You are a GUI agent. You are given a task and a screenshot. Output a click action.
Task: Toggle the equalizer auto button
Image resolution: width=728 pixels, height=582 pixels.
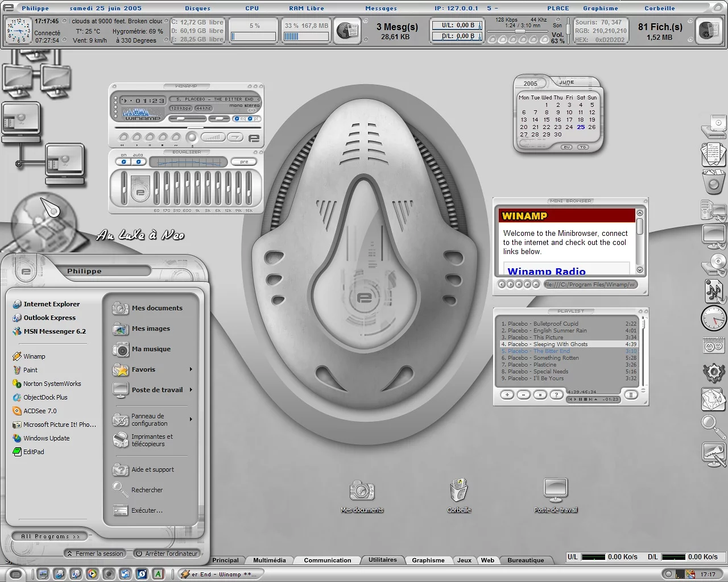coord(138,162)
